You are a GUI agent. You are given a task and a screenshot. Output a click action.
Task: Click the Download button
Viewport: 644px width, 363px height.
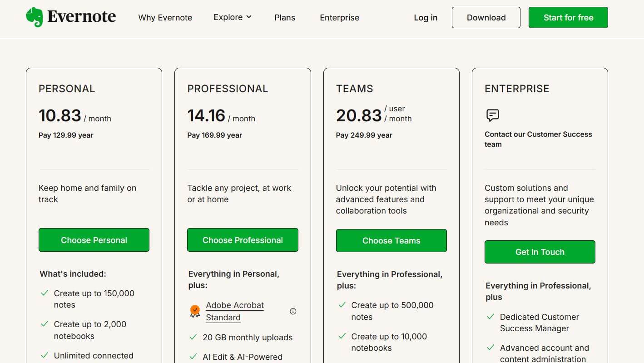(x=486, y=17)
